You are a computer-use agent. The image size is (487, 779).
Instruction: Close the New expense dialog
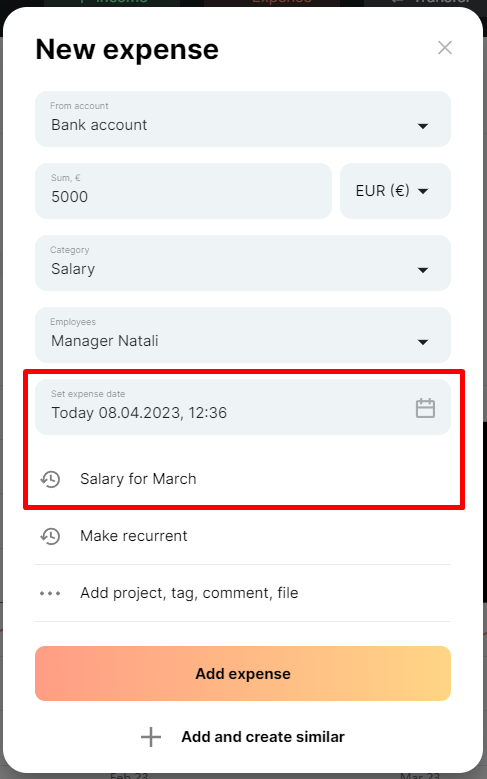click(x=444, y=48)
